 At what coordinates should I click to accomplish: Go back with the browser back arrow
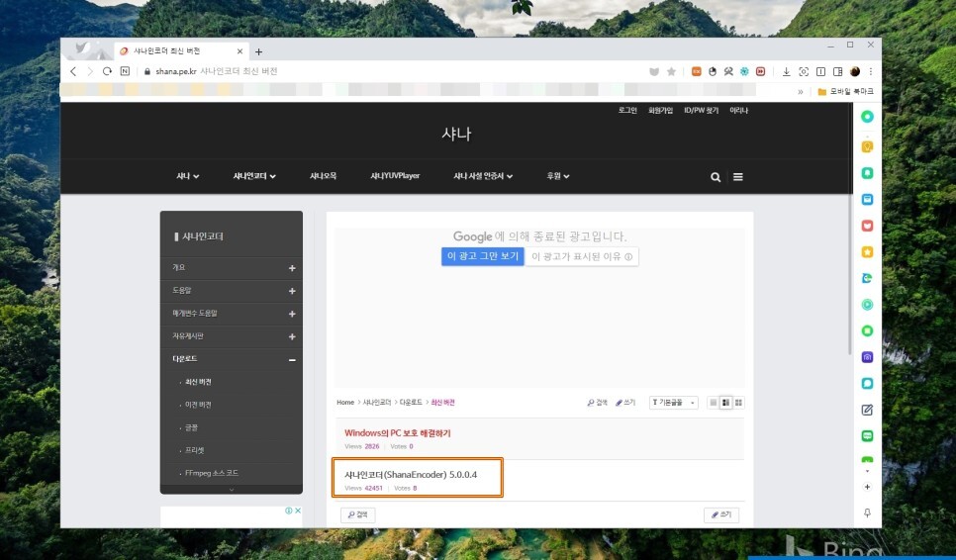73,71
